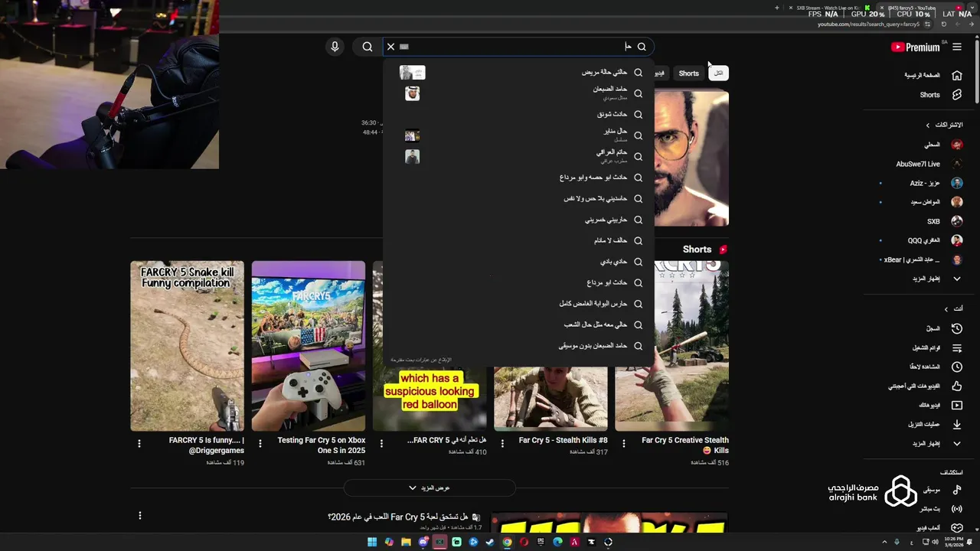Choose suggestion حال منابر

(x=519, y=135)
